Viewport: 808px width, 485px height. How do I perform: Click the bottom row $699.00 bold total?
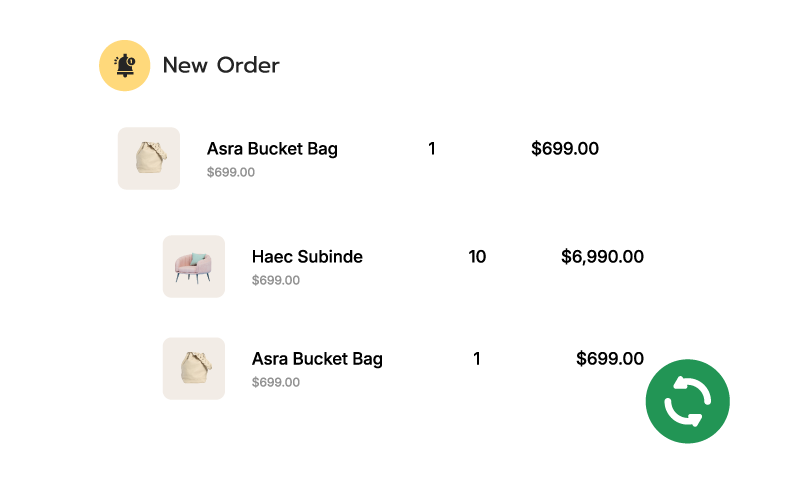(x=610, y=359)
